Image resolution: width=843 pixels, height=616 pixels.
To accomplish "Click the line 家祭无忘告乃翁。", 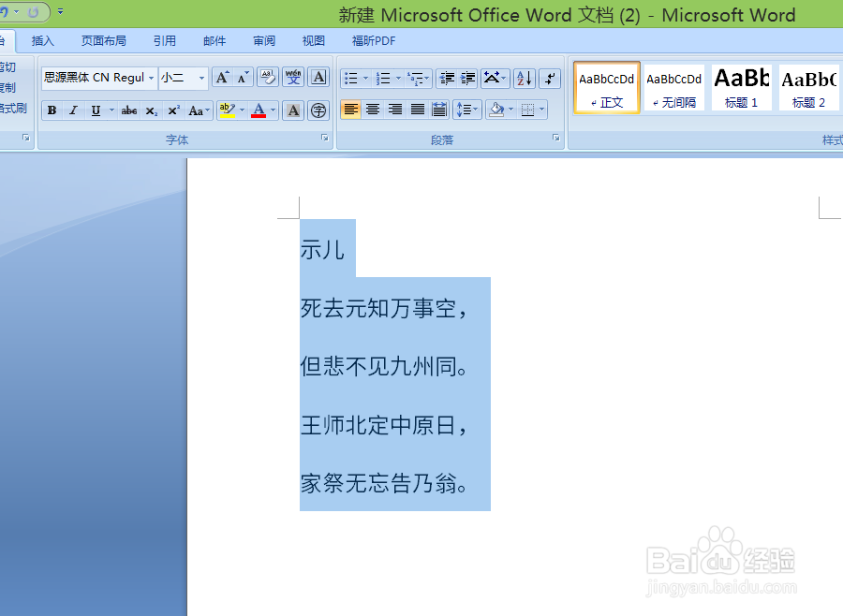I will click(384, 483).
